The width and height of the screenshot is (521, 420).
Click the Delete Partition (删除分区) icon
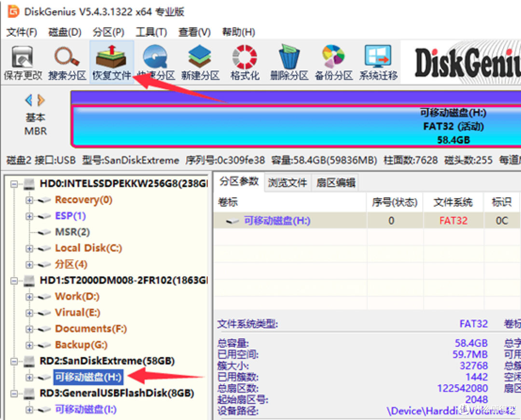[x=289, y=62]
